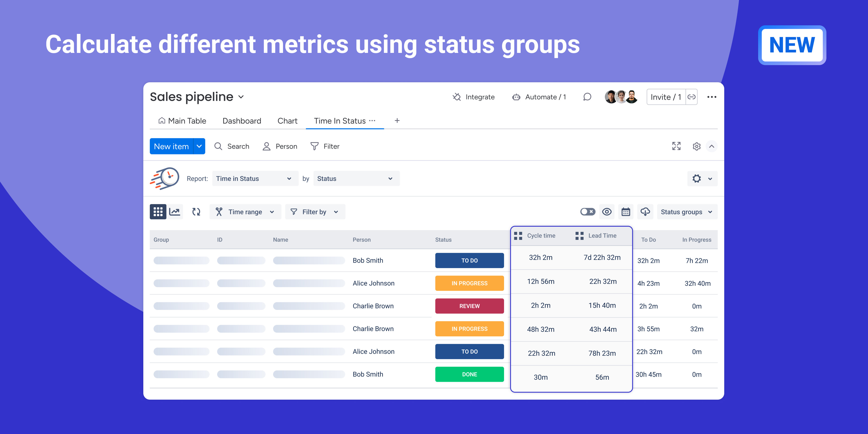Open report settings gear dropdown
Screen dimensions: 868x434
click(702, 179)
